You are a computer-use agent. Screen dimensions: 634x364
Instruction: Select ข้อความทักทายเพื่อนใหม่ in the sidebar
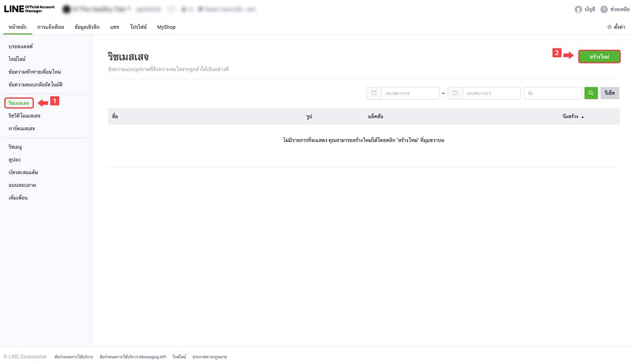[35, 72]
